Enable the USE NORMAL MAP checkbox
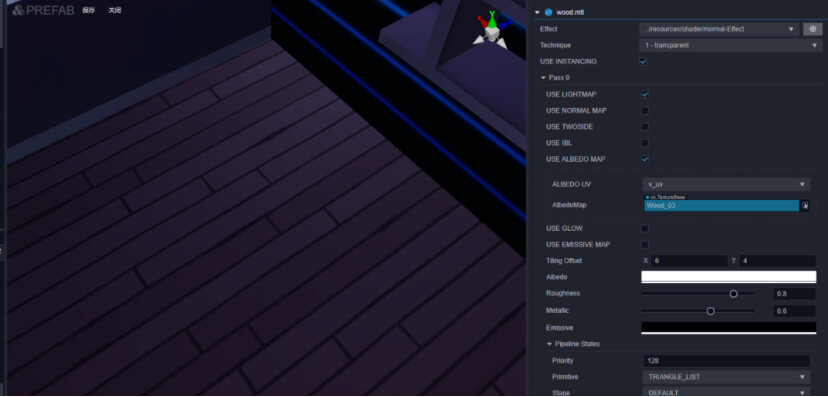Image resolution: width=828 pixels, height=397 pixels. pyautogui.click(x=645, y=111)
